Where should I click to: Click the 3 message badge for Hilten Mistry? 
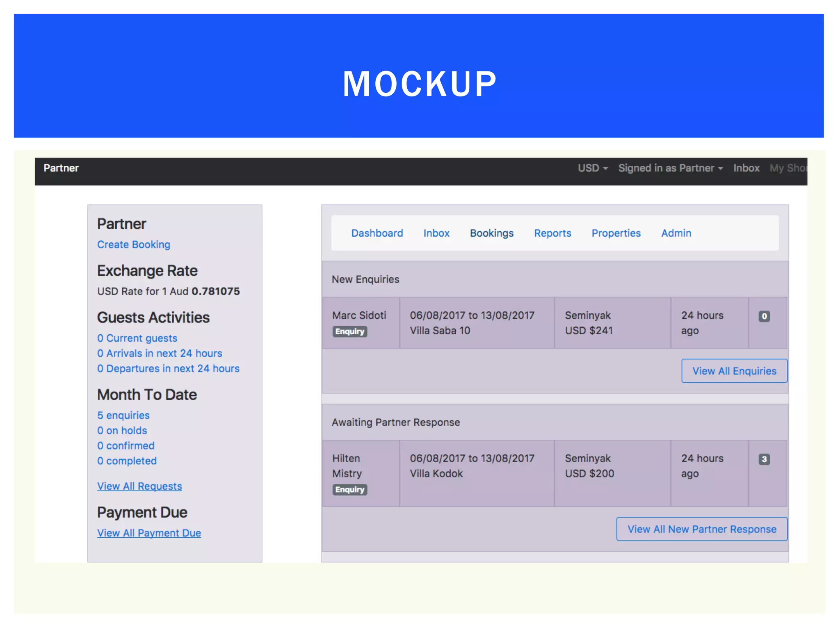pyautogui.click(x=764, y=459)
